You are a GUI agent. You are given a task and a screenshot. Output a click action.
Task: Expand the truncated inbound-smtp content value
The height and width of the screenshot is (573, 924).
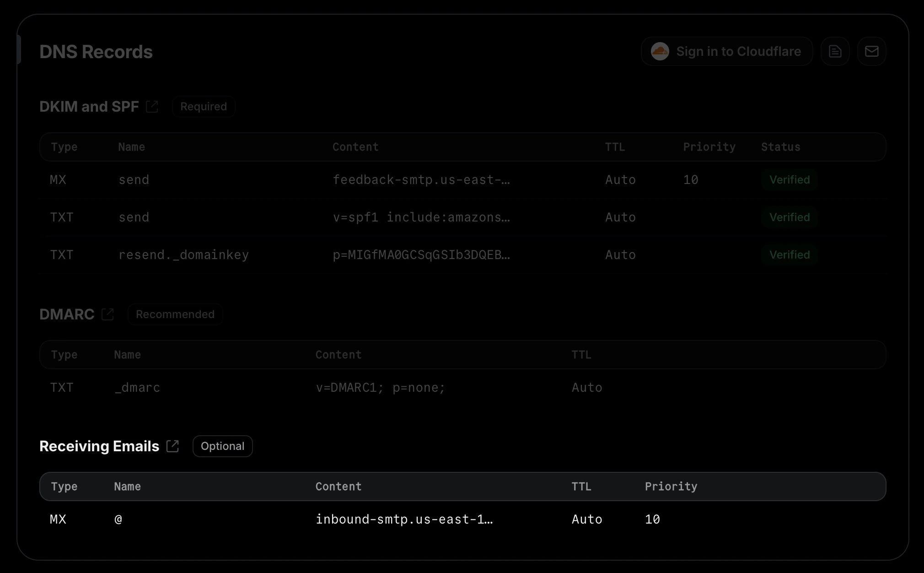pyautogui.click(x=404, y=519)
